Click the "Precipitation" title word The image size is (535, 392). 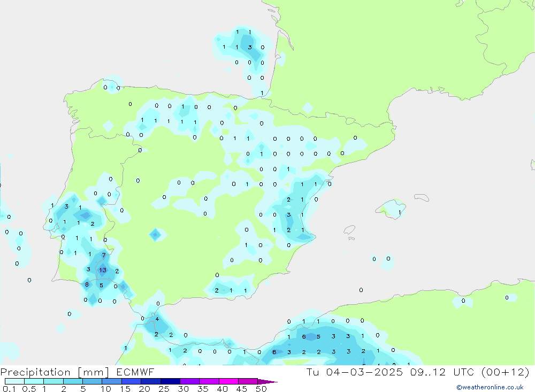[x=35, y=372]
